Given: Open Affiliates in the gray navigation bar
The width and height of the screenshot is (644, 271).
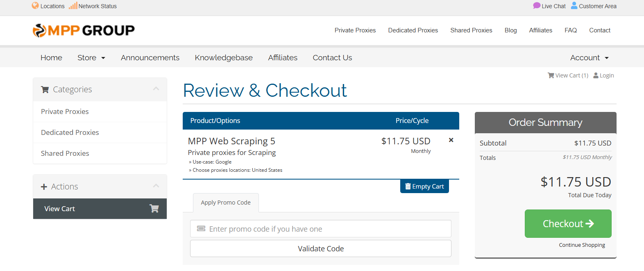Looking at the screenshot, I should 283,58.
